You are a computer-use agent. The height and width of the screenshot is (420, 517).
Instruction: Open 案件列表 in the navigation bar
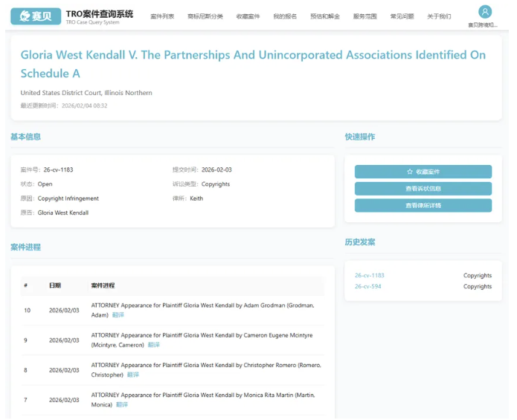162,16
